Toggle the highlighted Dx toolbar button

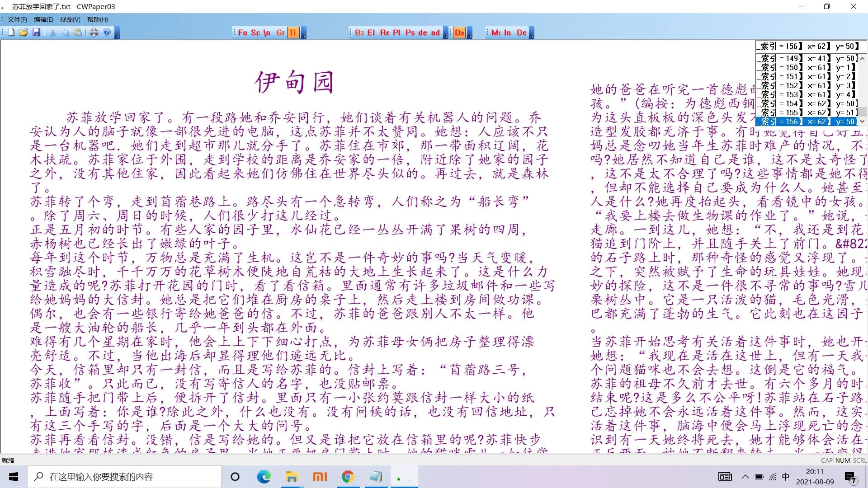pos(459,33)
